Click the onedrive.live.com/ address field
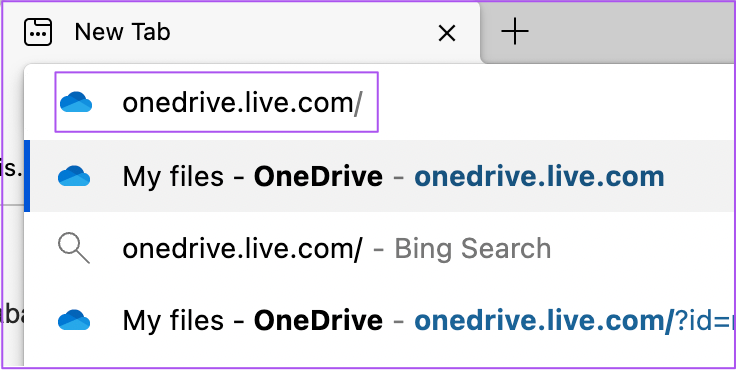 pos(216,102)
